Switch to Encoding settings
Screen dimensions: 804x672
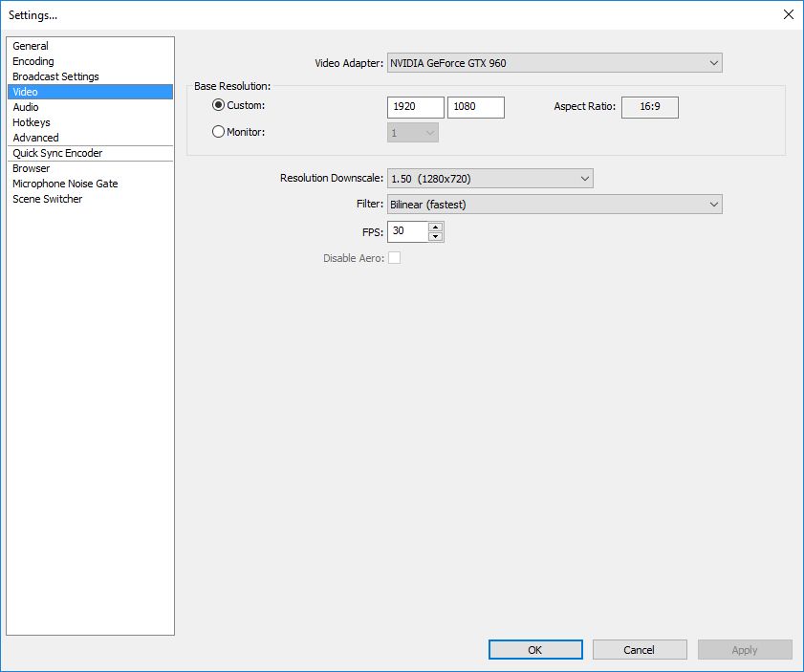(33, 61)
